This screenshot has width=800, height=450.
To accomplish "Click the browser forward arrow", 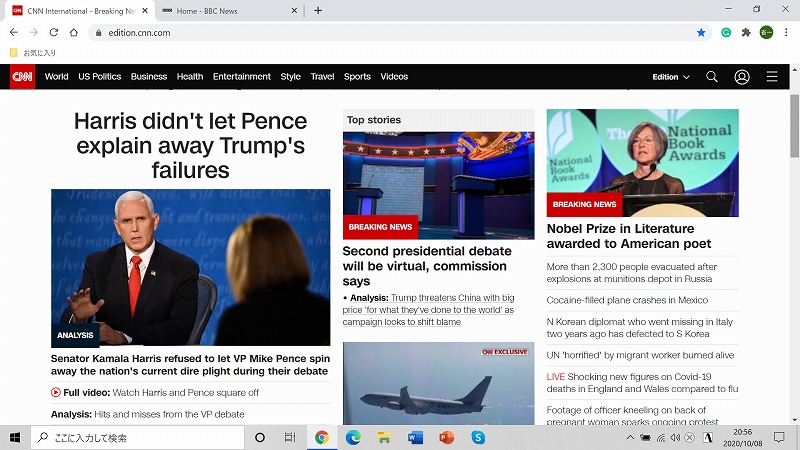I will coord(34,32).
